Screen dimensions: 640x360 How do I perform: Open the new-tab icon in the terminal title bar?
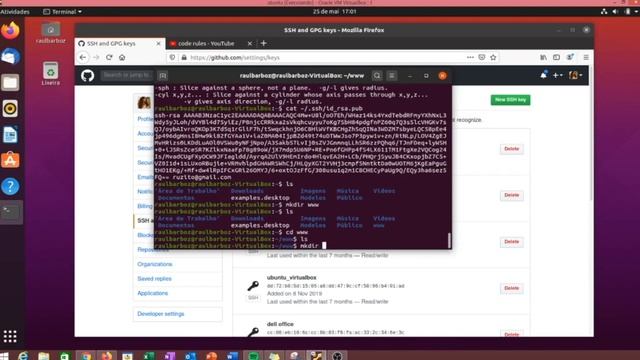pos(162,76)
